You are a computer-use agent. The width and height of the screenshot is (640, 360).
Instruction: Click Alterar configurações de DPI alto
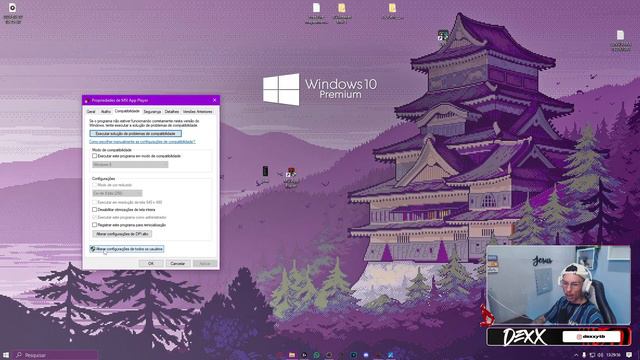(122, 234)
